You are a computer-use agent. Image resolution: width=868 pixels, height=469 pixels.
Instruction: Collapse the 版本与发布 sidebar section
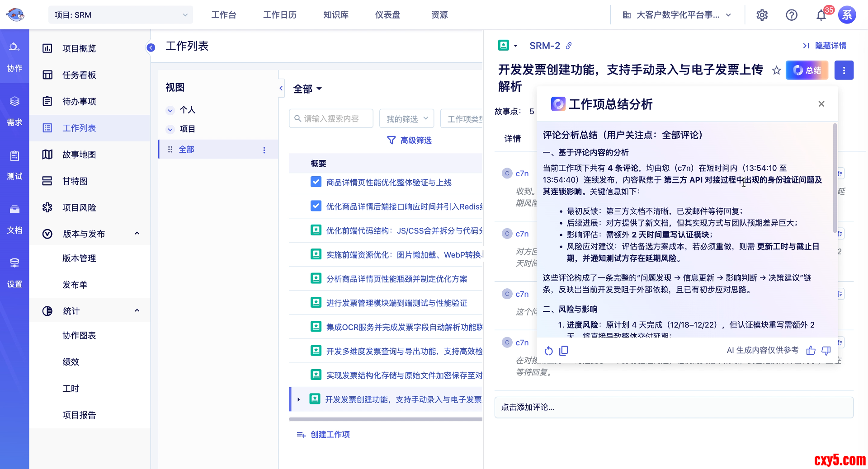tap(137, 234)
